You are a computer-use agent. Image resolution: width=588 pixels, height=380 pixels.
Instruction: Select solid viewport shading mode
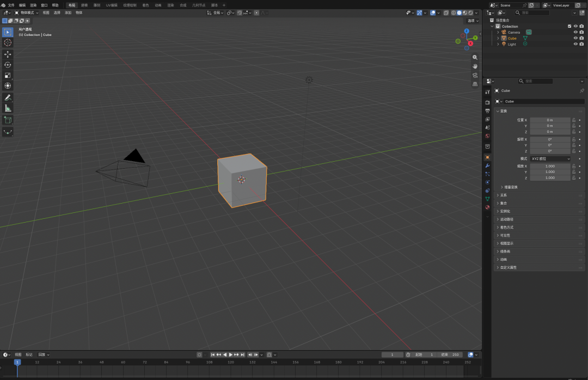tap(459, 13)
